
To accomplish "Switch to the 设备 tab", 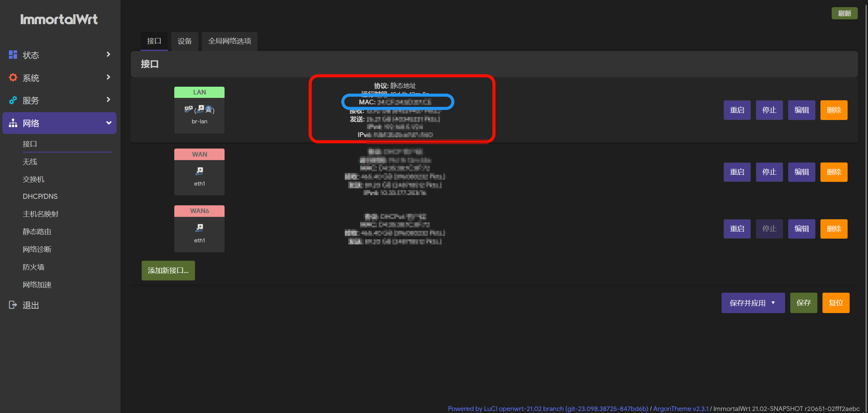I will coord(184,41).
